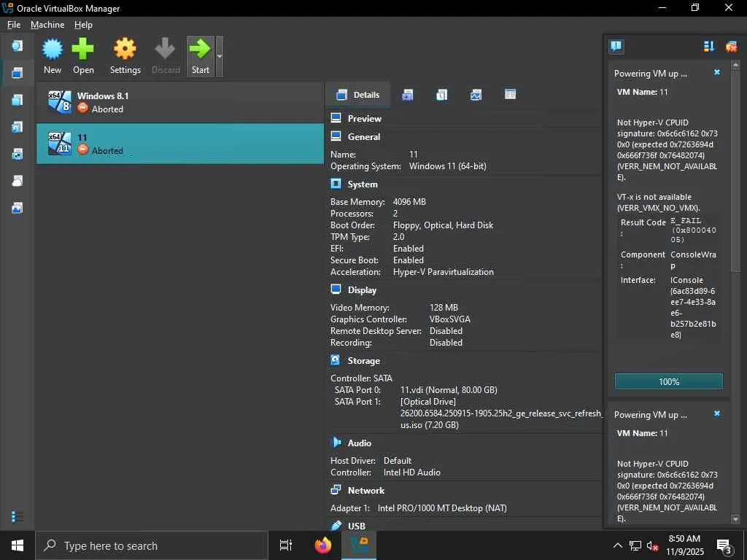
Task: Toggle the notification center icon
Action: coord(616,46)
